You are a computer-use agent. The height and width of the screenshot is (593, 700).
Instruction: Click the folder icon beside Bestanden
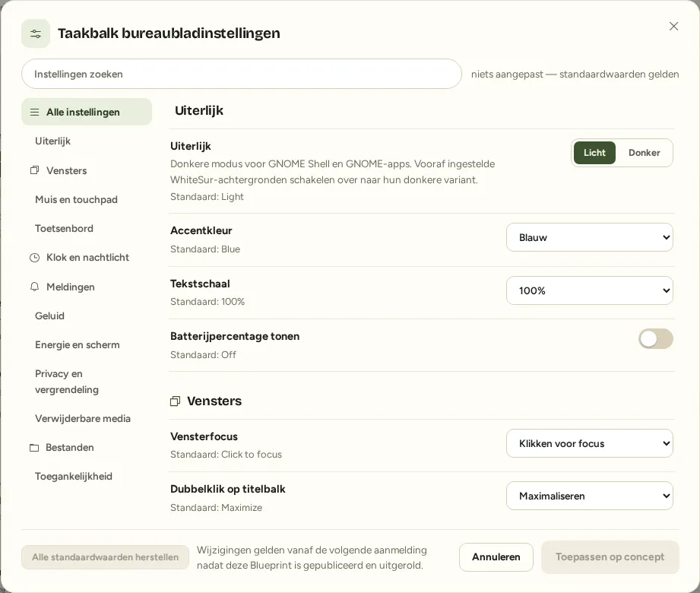coord(34,448)
